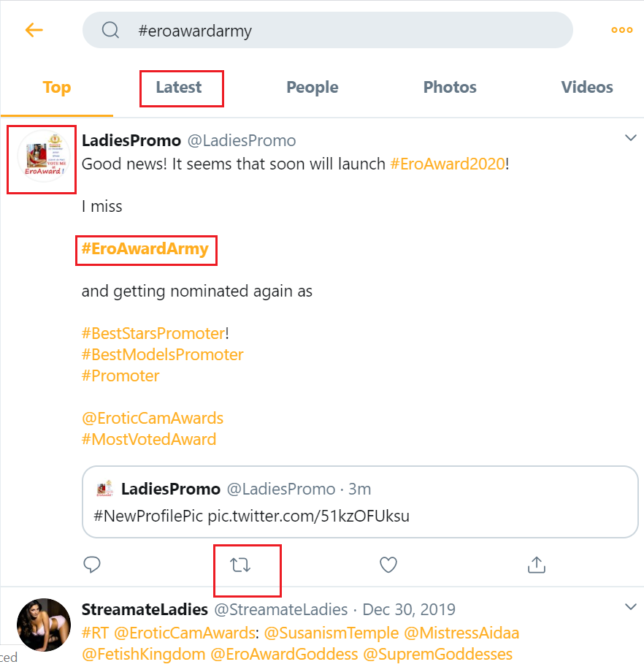The height and width of the screenshot is (667, 644).
Task: Expand the LadiesPromo tweet options chevron
Action: pyautogui.click(x=631, y=138)
